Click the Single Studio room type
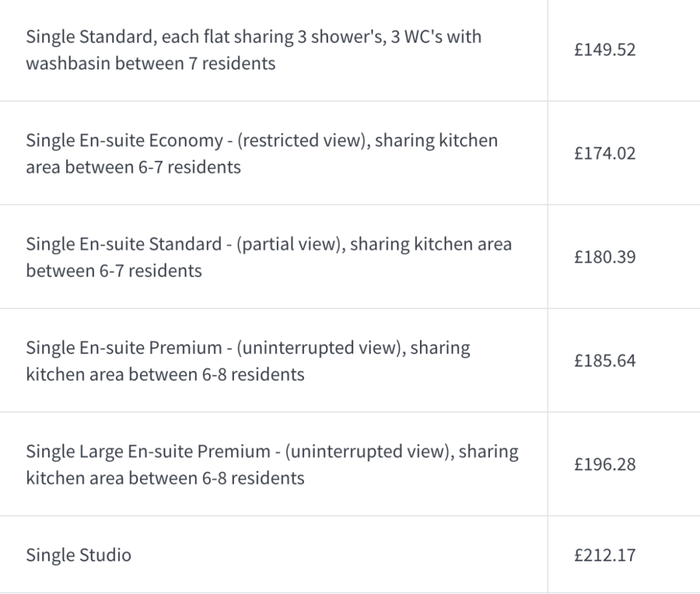Image resolution: width=700 pixels, height=594 pixels. (x=78, y=556)
